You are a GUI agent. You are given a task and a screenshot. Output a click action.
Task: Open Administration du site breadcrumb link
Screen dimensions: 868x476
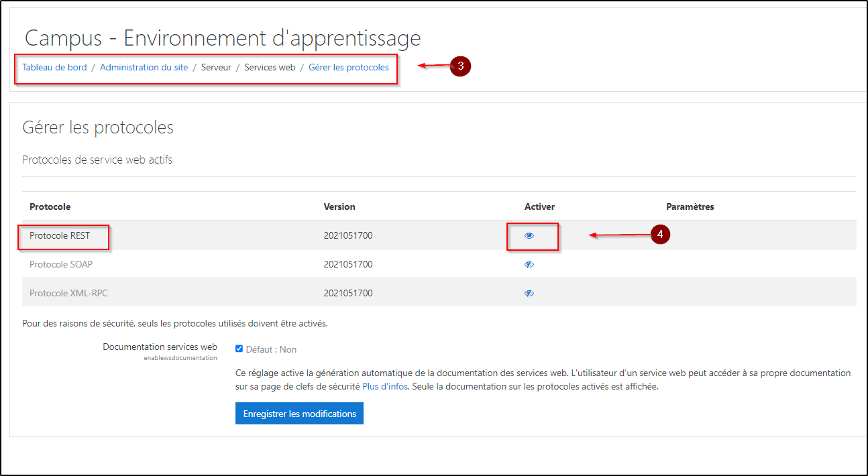point(144,68)
